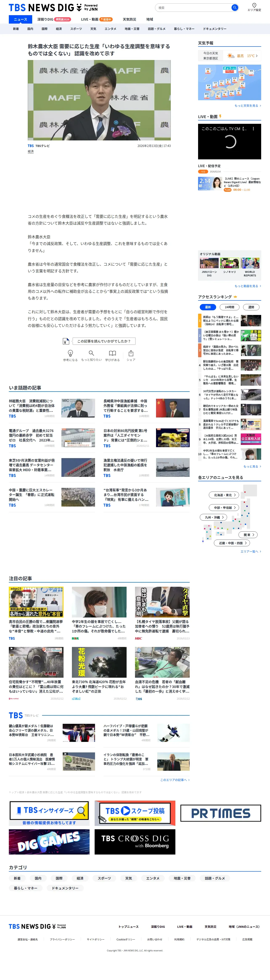Open the 地域 tab
This screenshot has height=980, width=270.
click(x=150, y=19)
